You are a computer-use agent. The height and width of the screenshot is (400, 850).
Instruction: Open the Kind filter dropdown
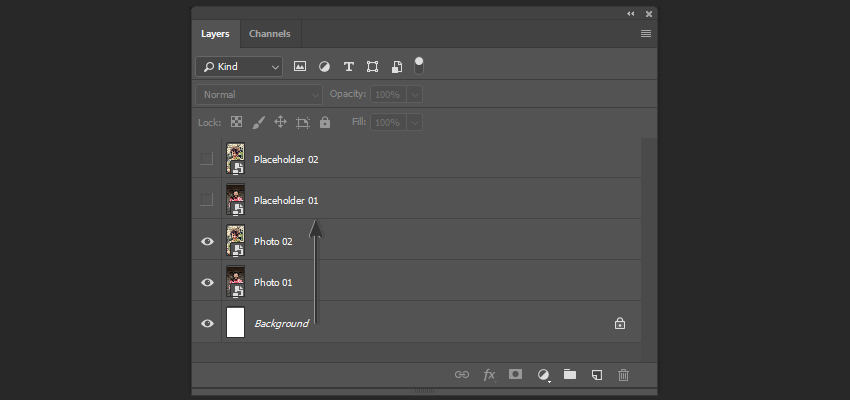pyautogui.click(x=239, y=67)
